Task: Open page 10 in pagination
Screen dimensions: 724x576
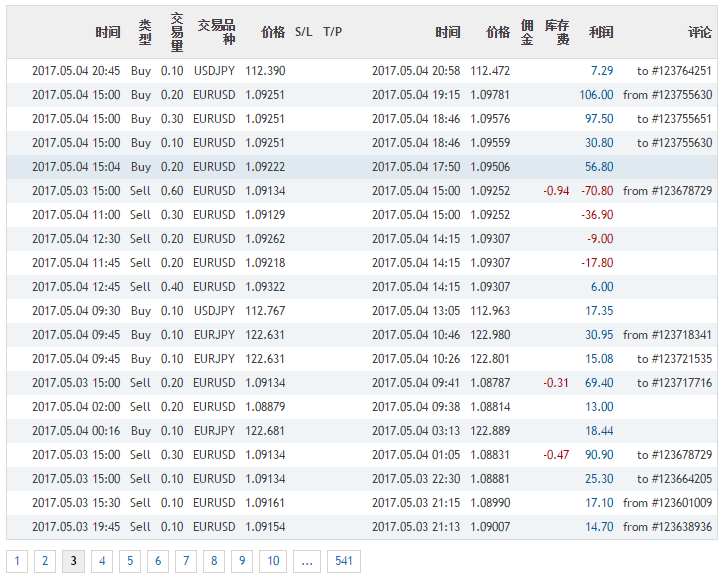Action: click(273, 561)
